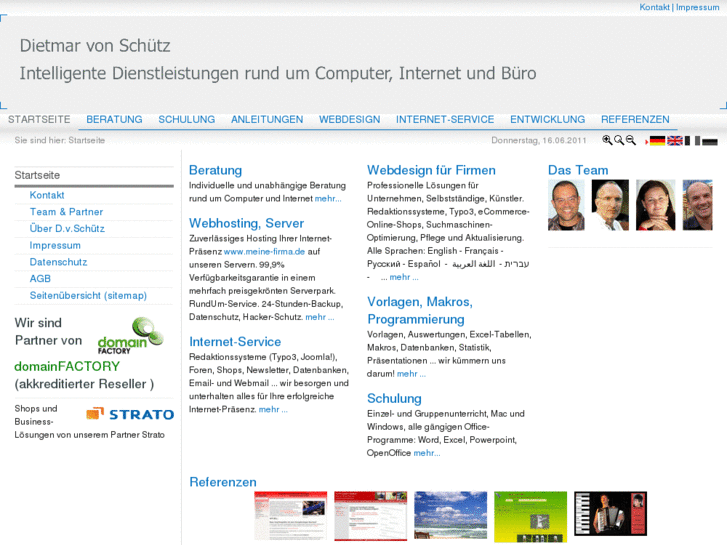The image size is (727, 545).
Task: Open the BERATUNG menu item
Action: (115, 119)
